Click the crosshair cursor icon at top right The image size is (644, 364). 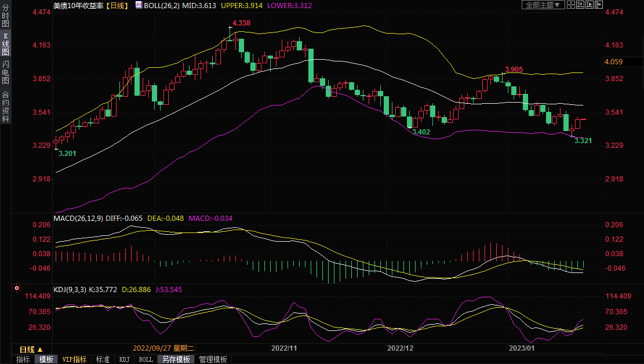click(570, 5)
